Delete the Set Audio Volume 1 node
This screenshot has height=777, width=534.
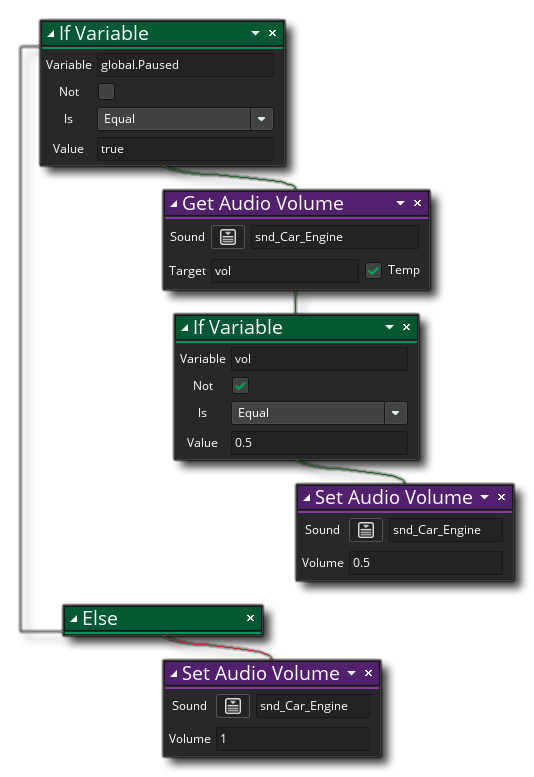pos(369,673)
